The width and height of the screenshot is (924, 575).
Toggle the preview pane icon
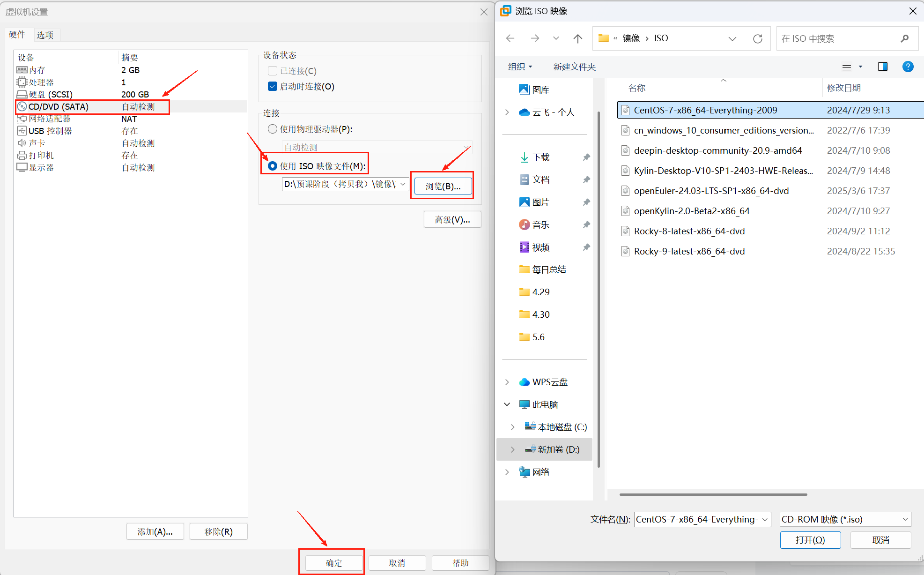pos(883,67)
